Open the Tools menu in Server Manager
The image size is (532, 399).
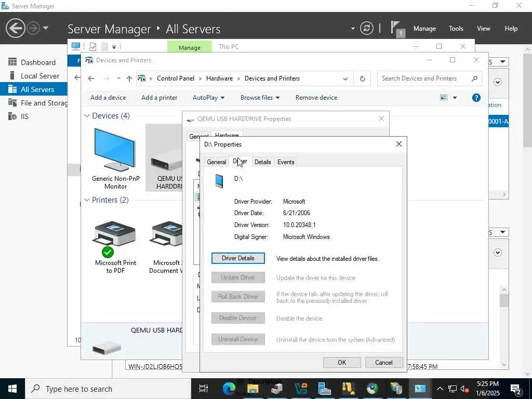pyautogui.click(x=456, y=29)
